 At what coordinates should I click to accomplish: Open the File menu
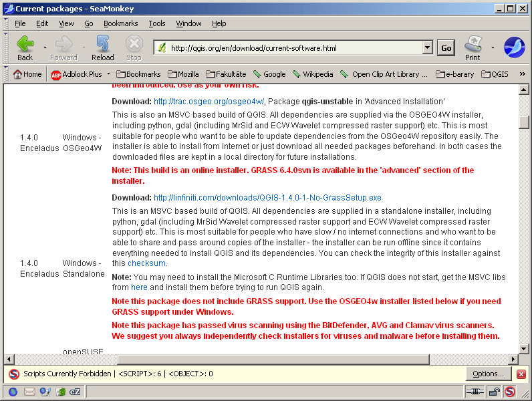point(20,23)
